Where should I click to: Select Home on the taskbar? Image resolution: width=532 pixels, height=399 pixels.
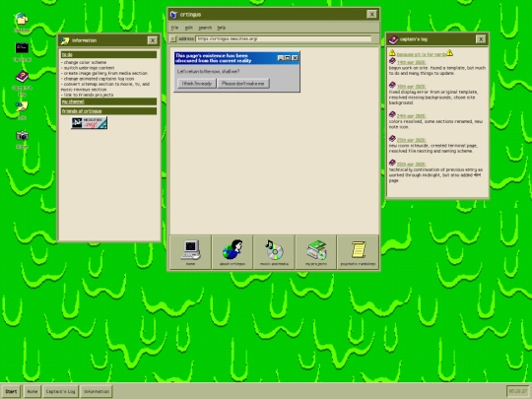tap(33, 391)
